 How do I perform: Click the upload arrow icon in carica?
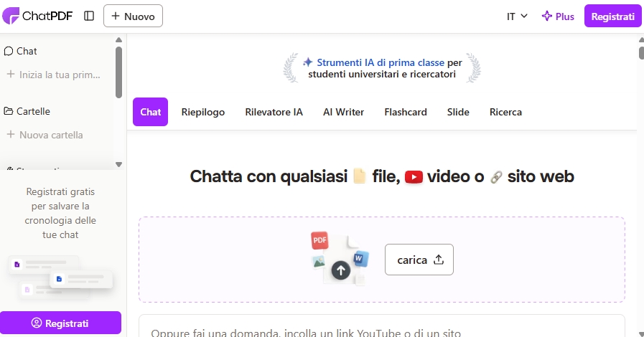[x=439, y=260]
